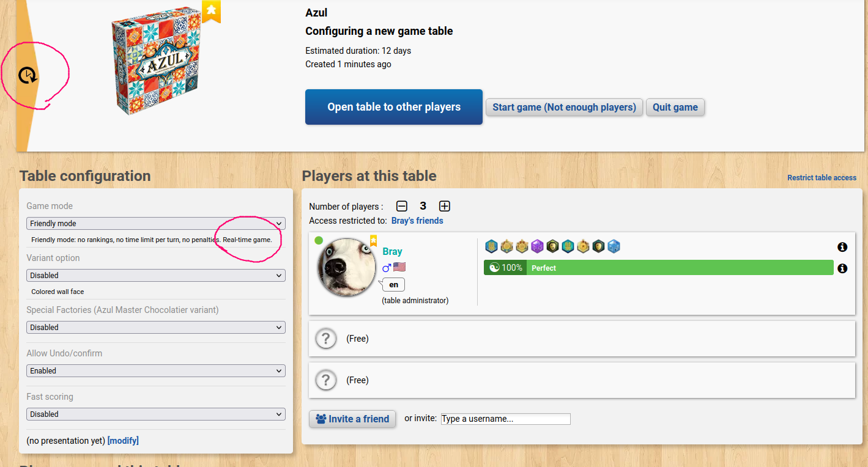Expand the Fast scoring dropdown
This screenshot has height=467, width=868.
point(156,414)
